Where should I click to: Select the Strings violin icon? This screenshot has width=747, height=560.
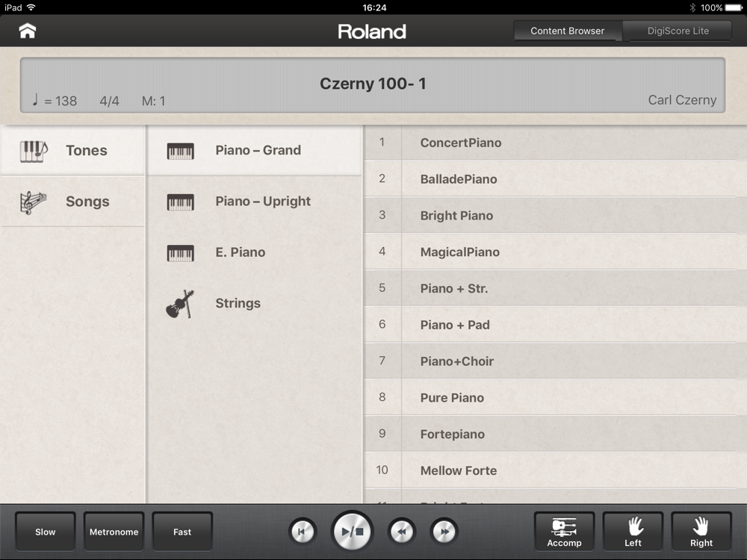point(180,304)
